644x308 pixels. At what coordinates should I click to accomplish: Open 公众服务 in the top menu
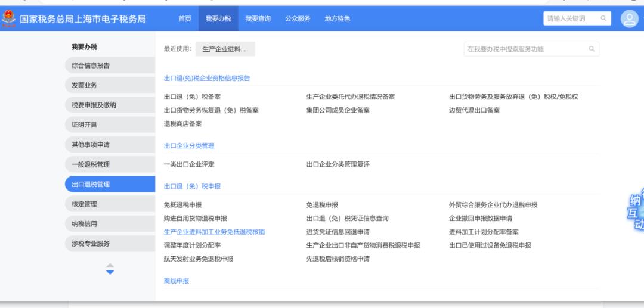coord(298,19)
